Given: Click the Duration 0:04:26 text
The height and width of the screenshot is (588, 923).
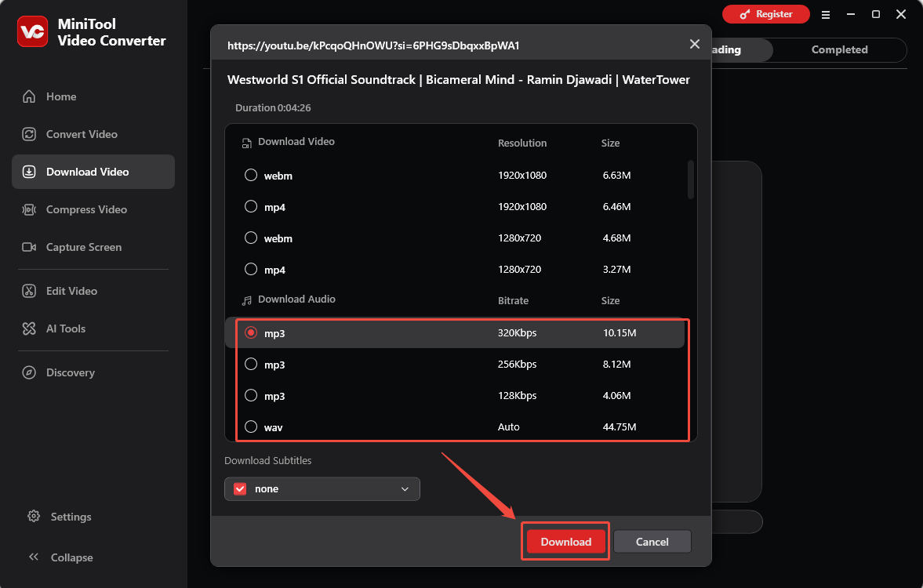Looking at the screenshot, I should tap(273, 107).
